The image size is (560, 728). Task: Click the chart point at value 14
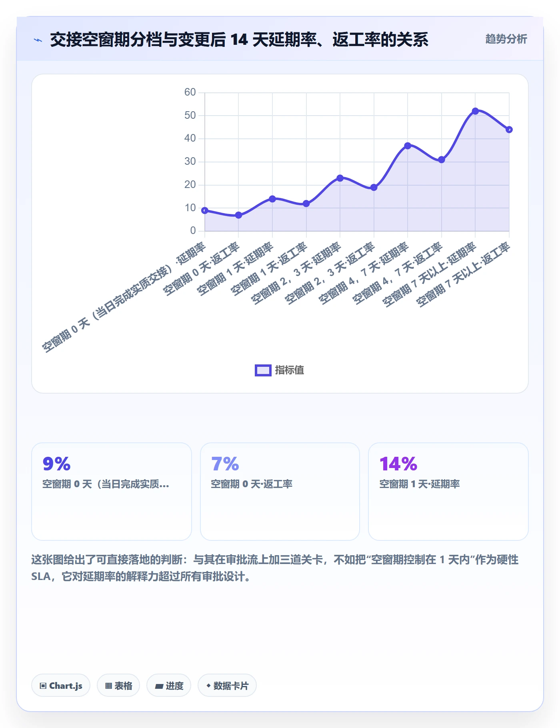(272, 199)
